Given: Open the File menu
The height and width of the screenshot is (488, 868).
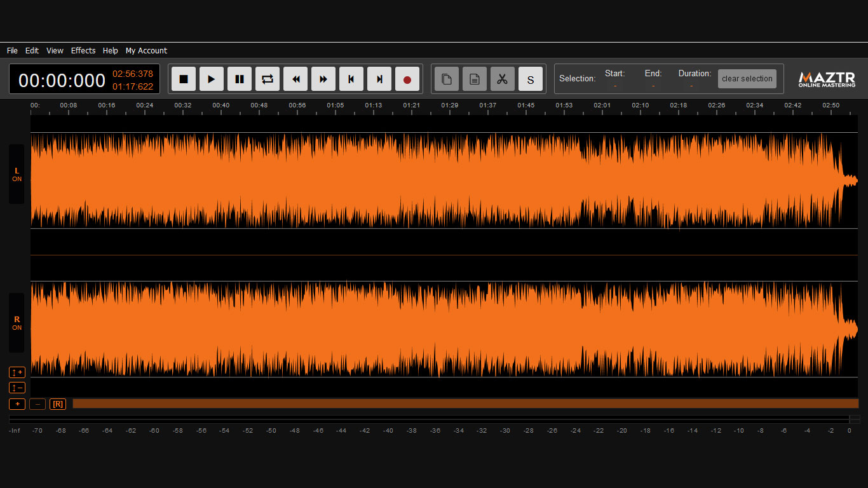Looking at the screenshot, I should [x=12, y=51].
